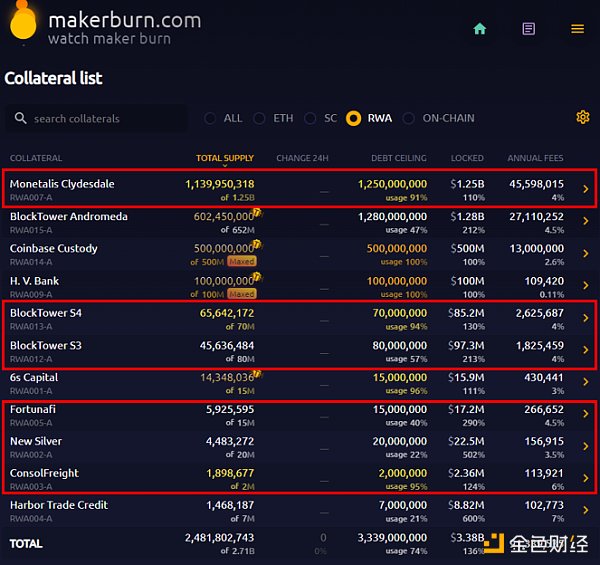Select the ON-CHAIN filter radio button
The width and height of the screenshot is (600, 565).
coord(409,118)
